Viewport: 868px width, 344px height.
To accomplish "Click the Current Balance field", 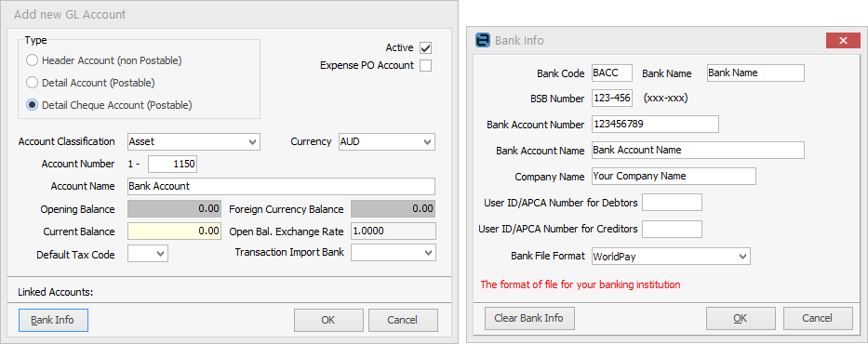I will click(x=174, y=232).
